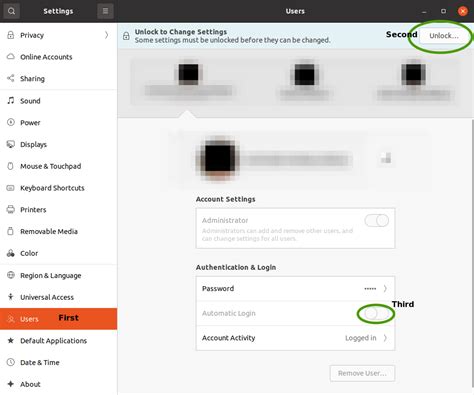Select the first blurred user thumbnail
474x395 pixels.
[x=188, y=80]
